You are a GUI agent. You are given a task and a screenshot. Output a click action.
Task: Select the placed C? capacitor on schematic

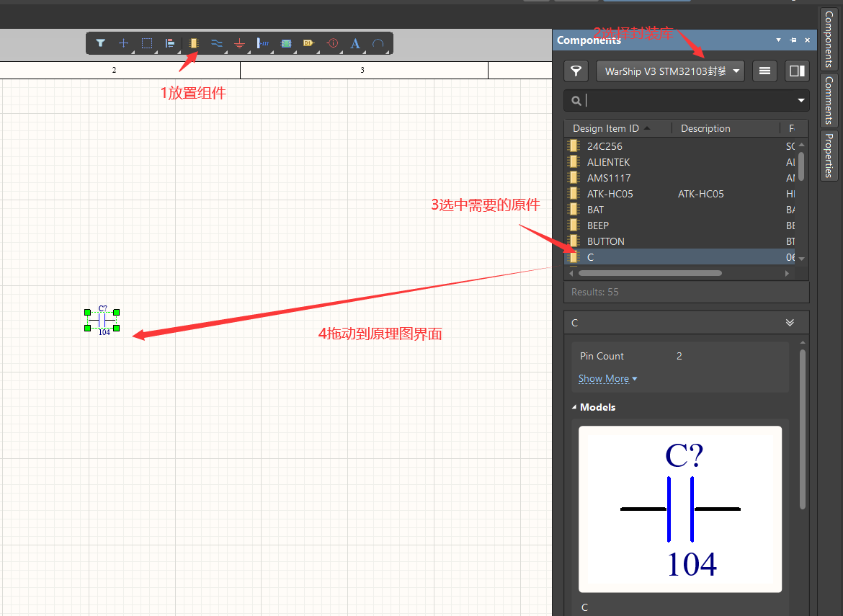point(102,321)
